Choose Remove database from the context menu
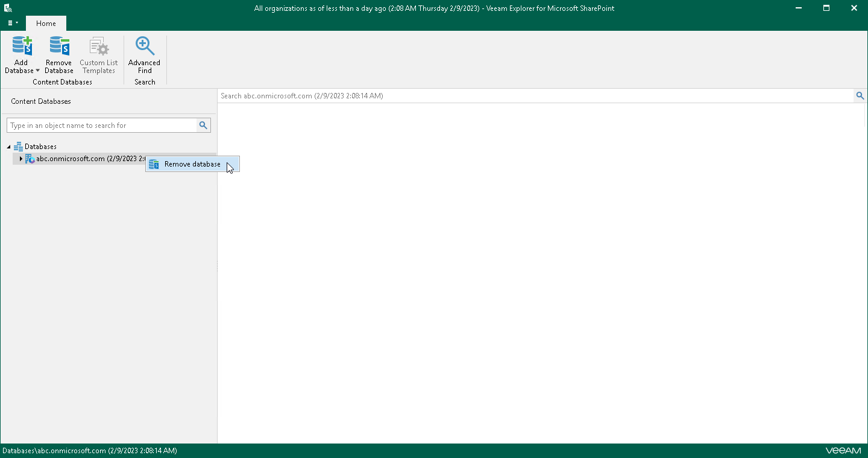This screenshot has width=868, height=458. [193, 164]
